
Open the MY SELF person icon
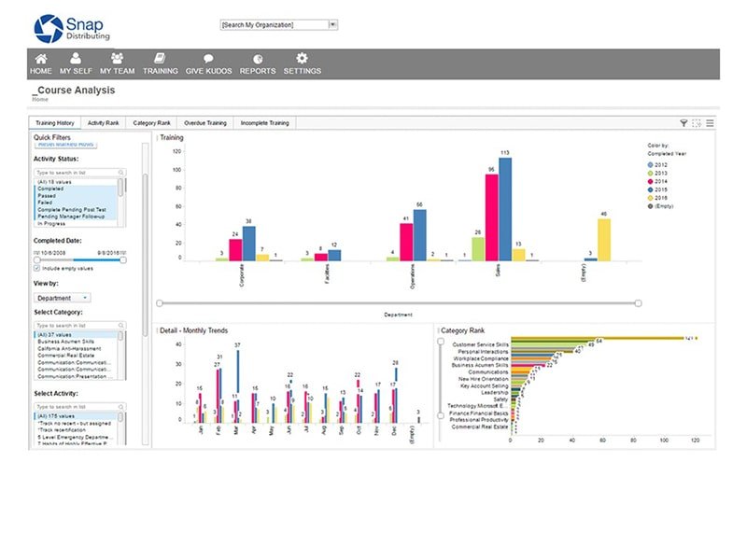click(76, 59)
